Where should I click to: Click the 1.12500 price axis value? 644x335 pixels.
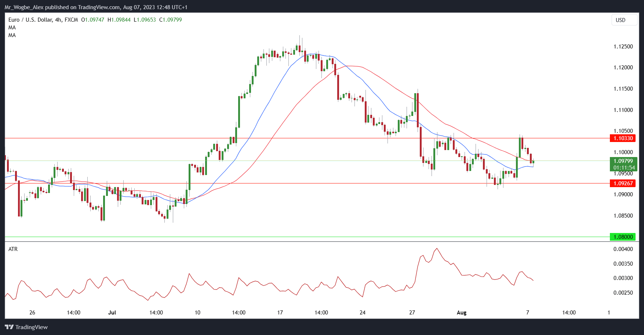(623, 47)
